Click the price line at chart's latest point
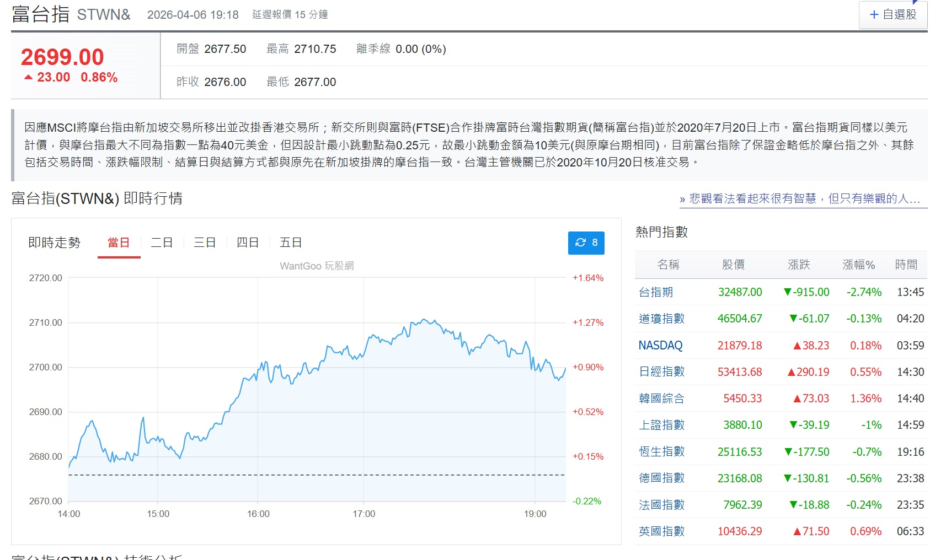This screenshot has width=946, height=560. coord(565,369)
